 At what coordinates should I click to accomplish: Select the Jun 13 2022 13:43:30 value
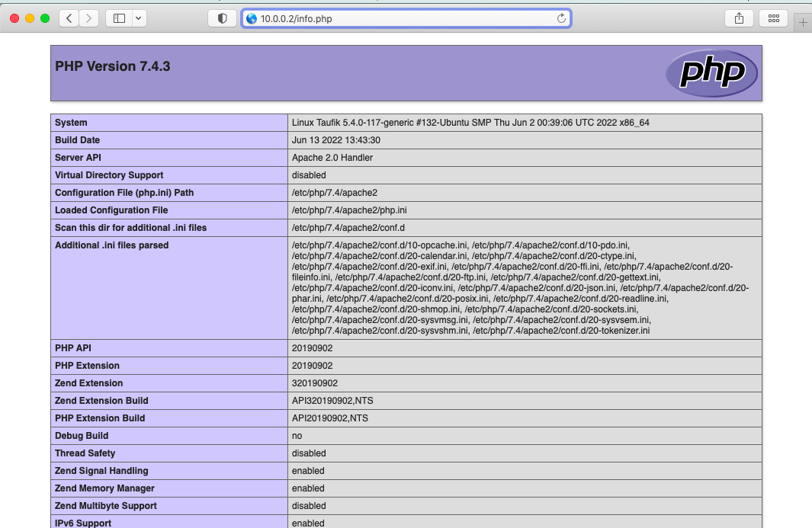[x=336, y=140]
